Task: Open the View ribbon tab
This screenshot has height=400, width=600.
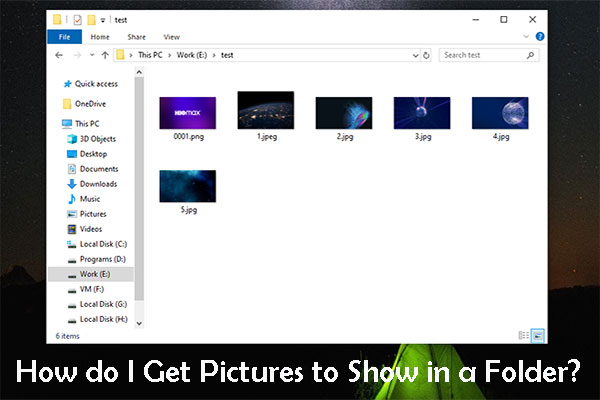Action: pyautogui.click(x=171, y=37)
